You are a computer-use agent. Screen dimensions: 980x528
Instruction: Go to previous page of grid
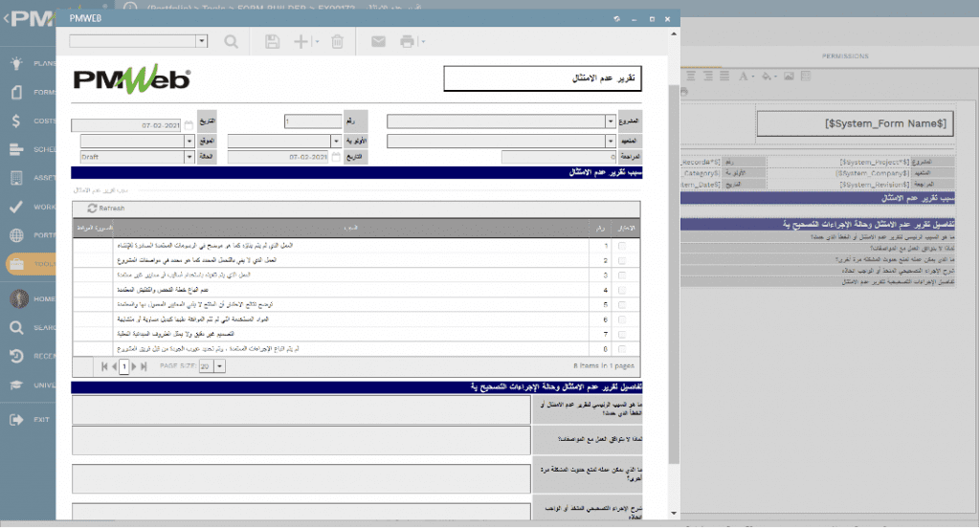coord(115,366)
